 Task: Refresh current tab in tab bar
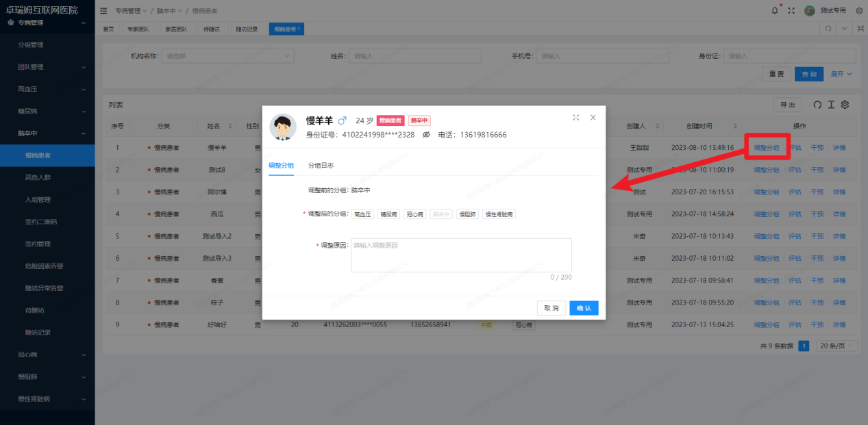828,29
